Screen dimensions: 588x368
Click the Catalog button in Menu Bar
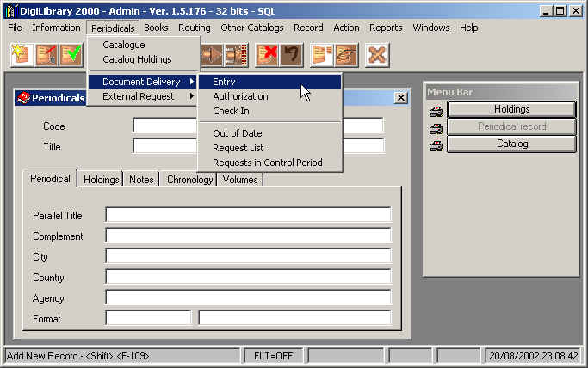coord(511,144)
